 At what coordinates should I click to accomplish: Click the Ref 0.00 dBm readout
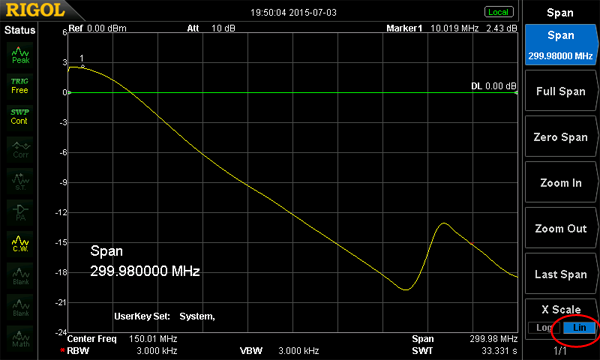coord(97,28)
